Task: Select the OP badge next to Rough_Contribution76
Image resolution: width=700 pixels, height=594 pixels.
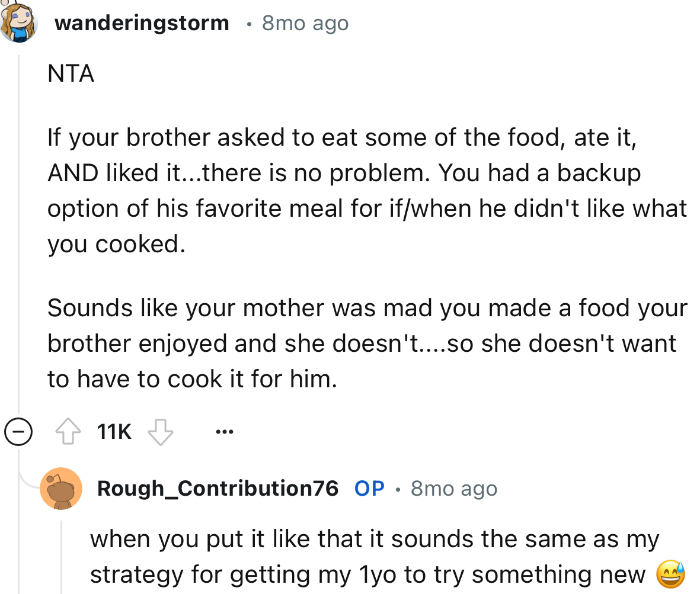Action: point(369,488)
